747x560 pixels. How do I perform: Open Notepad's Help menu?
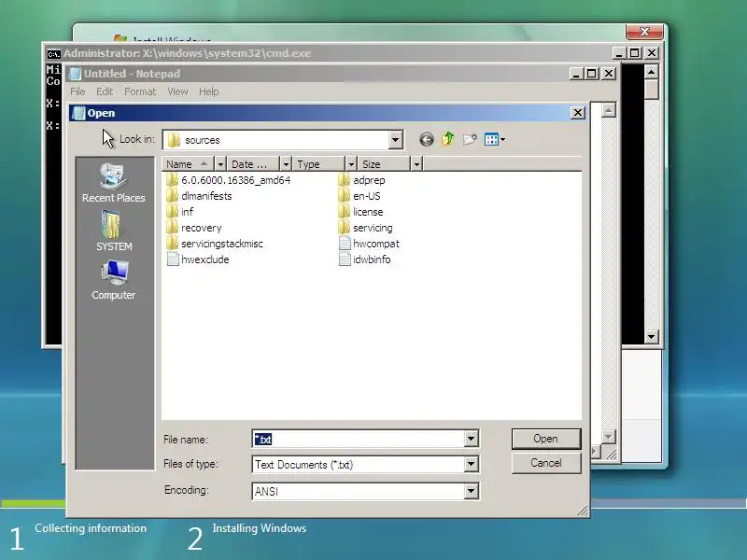pyautogui.click(x=208, y=91)
